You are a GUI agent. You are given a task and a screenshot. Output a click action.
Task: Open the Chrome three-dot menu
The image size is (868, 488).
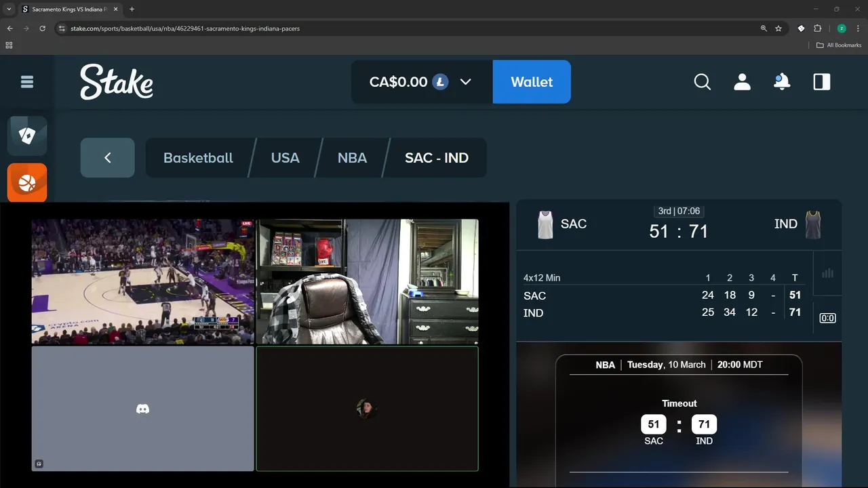(x=858, y=28)
